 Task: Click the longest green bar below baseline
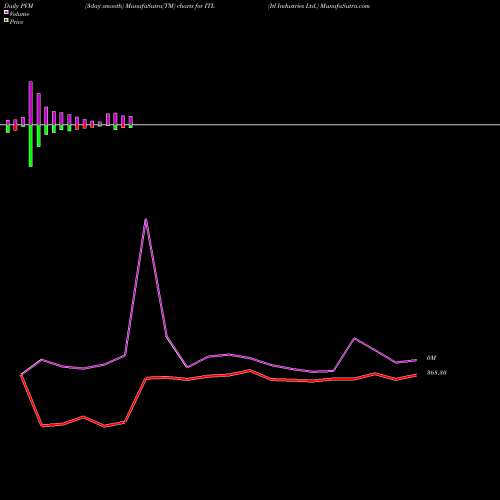pyautogui.click(x=31, y=146)
